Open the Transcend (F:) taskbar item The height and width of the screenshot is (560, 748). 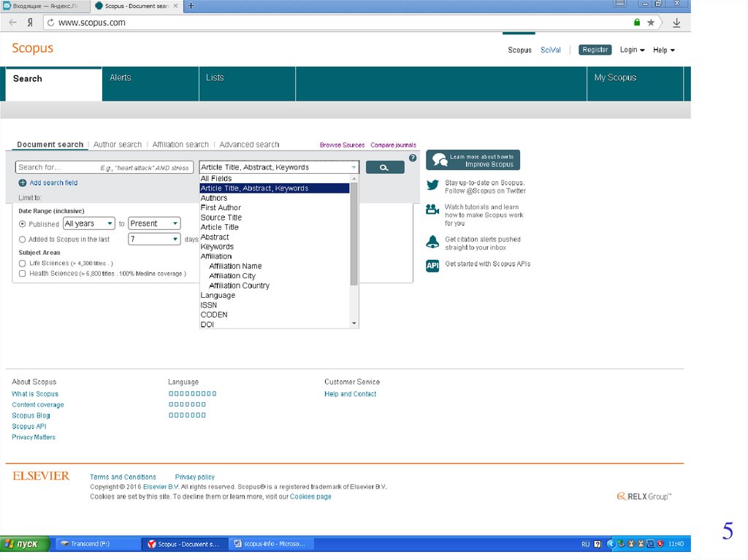98,544
